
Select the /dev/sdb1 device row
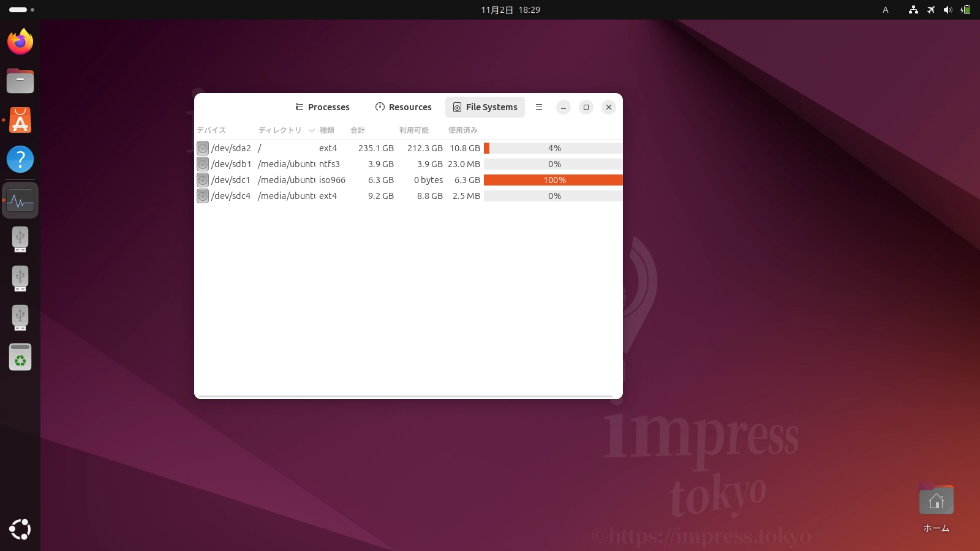pyautogui.click(x=409, y=164)
